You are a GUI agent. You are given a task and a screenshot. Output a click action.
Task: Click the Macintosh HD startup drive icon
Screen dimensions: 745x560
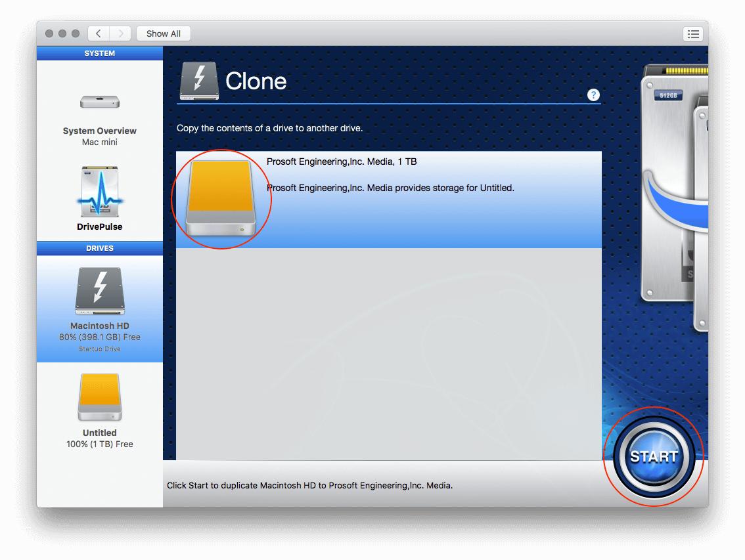pos(99,290)
